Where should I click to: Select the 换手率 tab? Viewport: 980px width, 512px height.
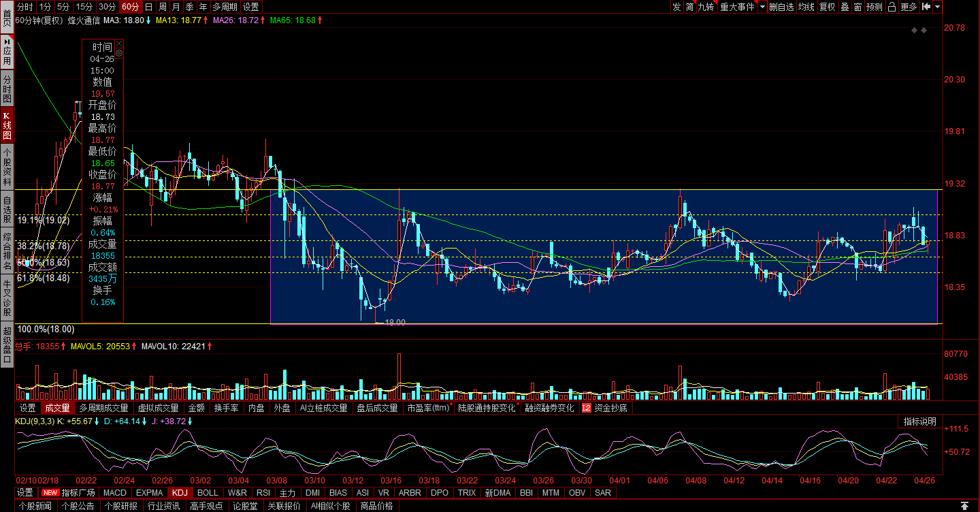coord(227,409)
